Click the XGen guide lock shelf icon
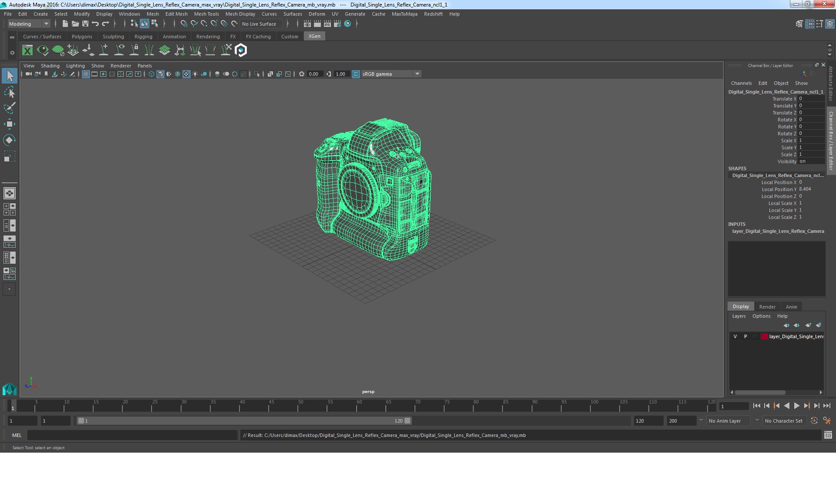This screenshot has height=504, width=836. click(x=135, y=50)
